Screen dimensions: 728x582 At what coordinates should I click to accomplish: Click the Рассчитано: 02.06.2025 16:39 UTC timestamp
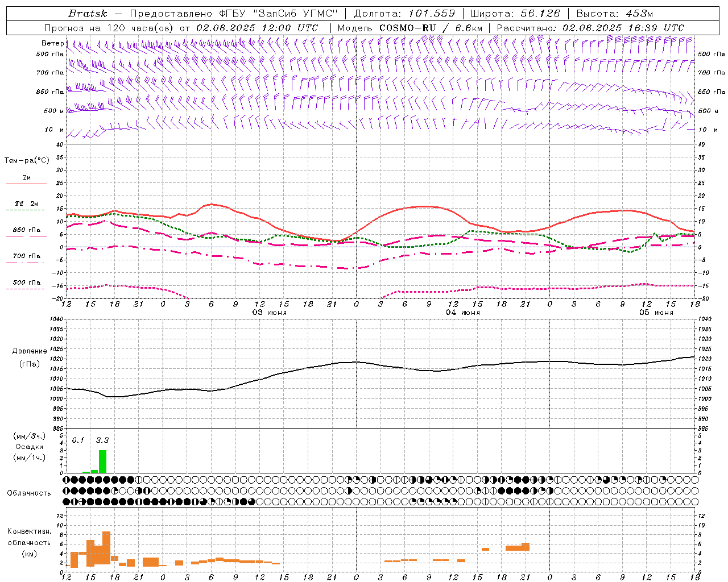coord(590,28)
